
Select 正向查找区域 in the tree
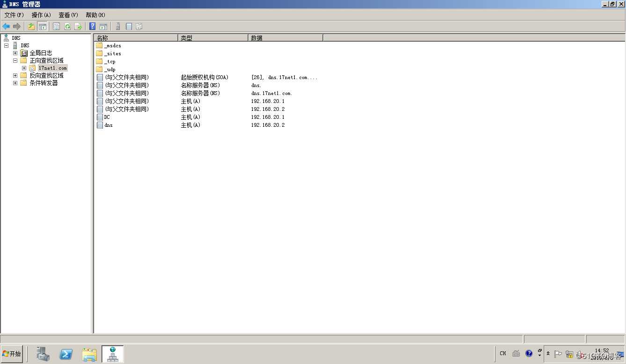click(x=47, y=60)
